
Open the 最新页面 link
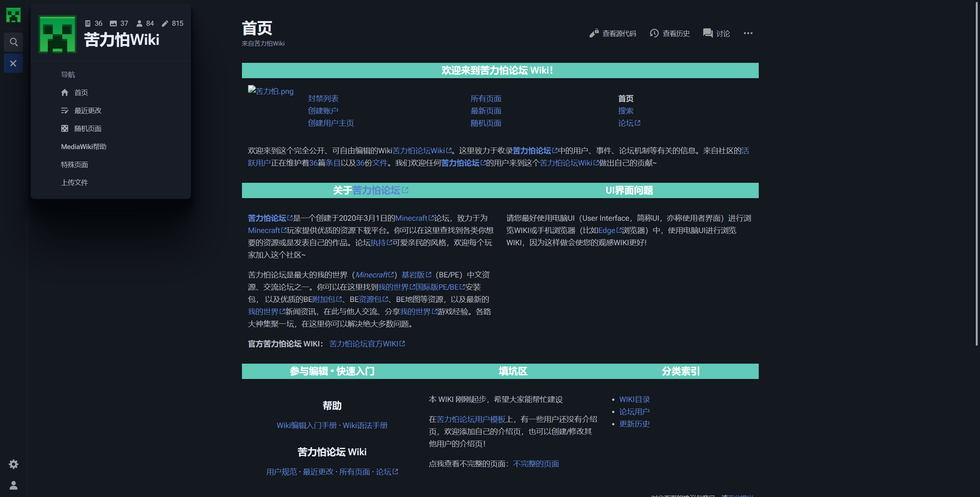pos(486,111)
